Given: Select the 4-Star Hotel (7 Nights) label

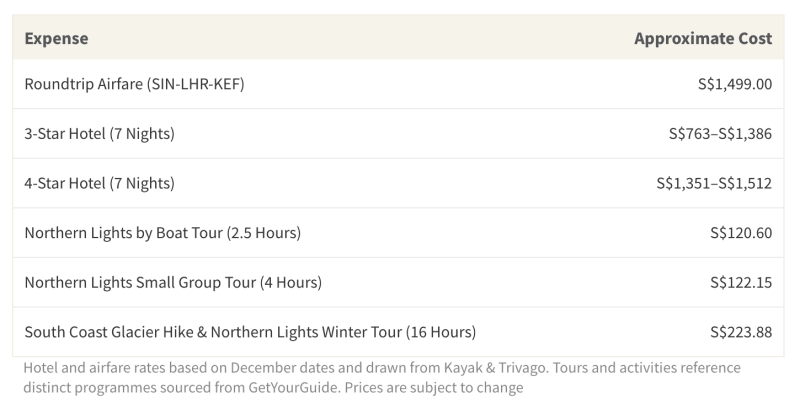Looking at the screenshot, I should [99, 183].
